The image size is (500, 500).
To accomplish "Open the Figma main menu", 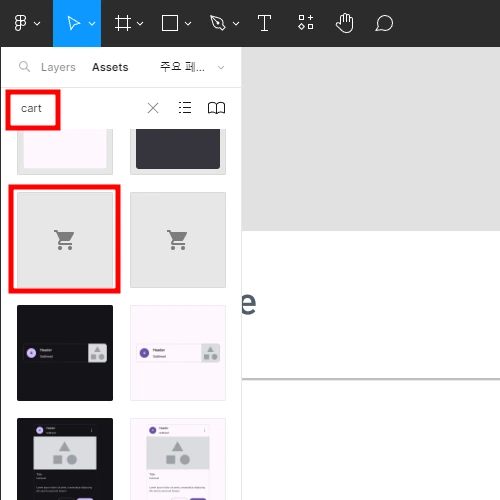I will tap(20, 23).
